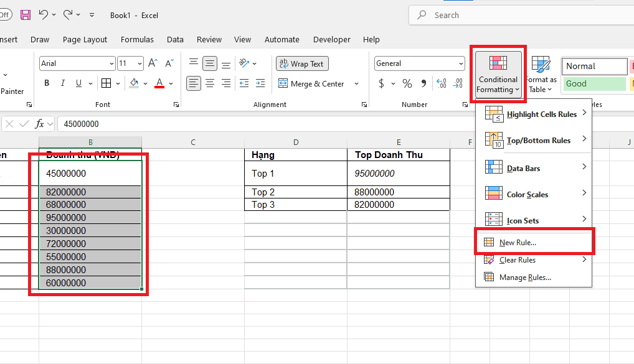634x364 pixels.
Task: Center text horizontally
Action: tap(210, 83)
